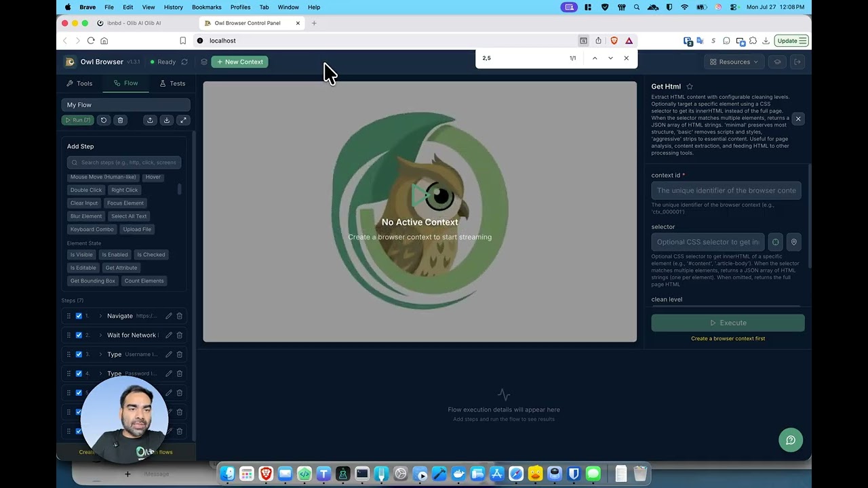Run the flow with Run (7) button
This screenshot has height=488, width=868.
point(77,120)
